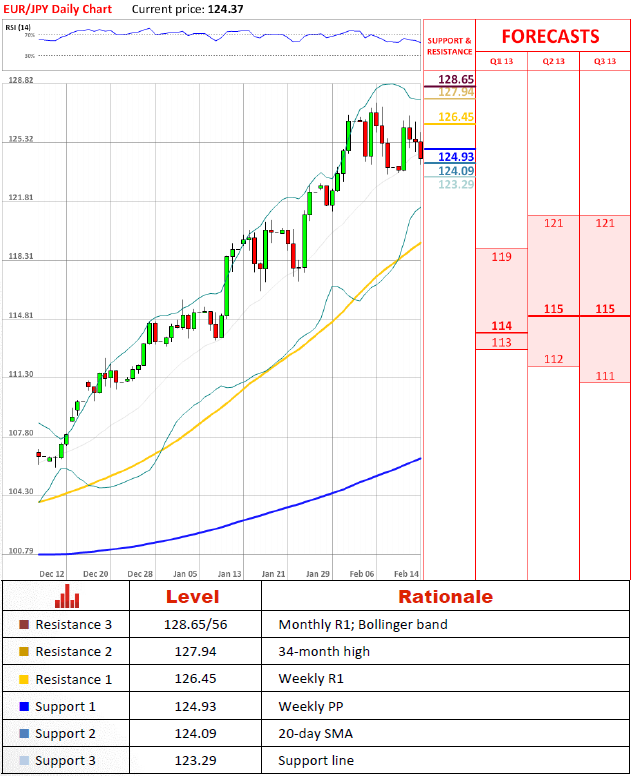Click the Dec 12 date axis label
The height and width of the screenshot is (776, 631).
click(52, 574)
